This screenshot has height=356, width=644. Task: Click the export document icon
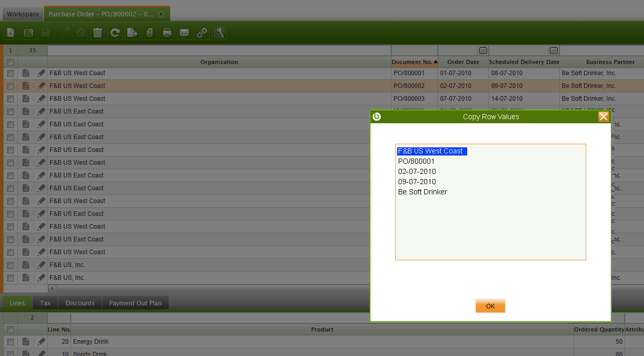pos(132,33)
